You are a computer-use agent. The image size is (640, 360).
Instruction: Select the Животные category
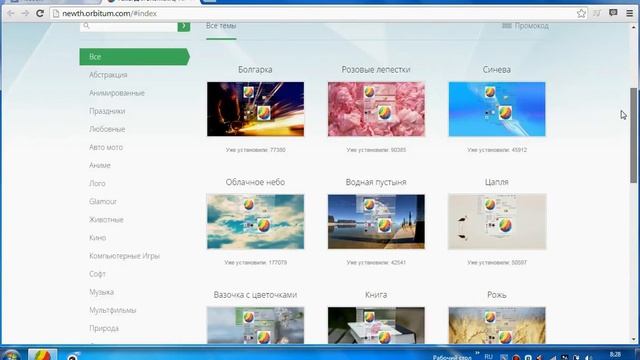[106, 220]
